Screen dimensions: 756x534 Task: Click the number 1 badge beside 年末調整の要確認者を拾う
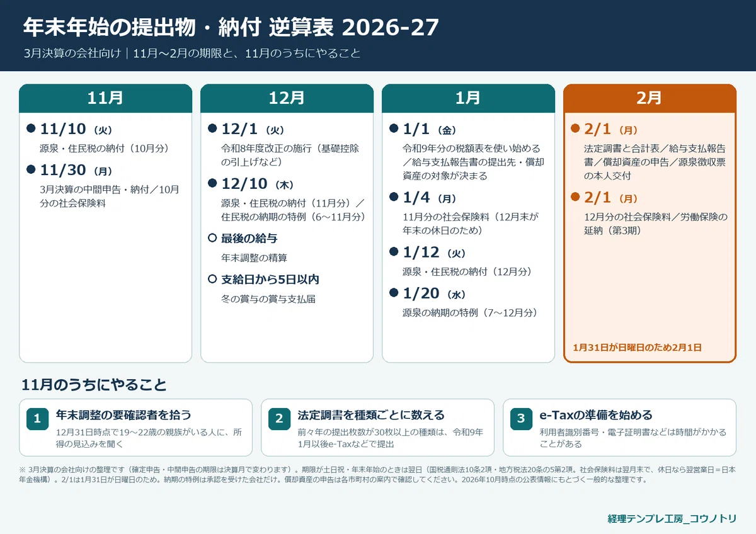click(37, 419)
